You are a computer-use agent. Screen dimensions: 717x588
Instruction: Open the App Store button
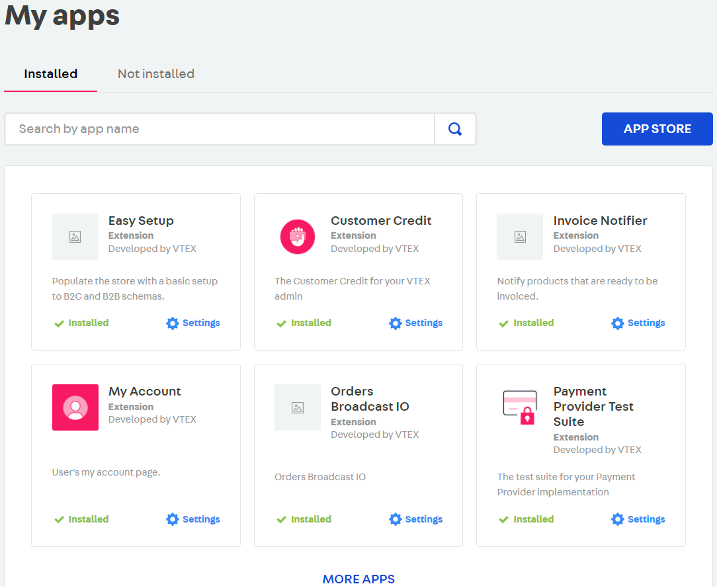click(x=657, y=129)
